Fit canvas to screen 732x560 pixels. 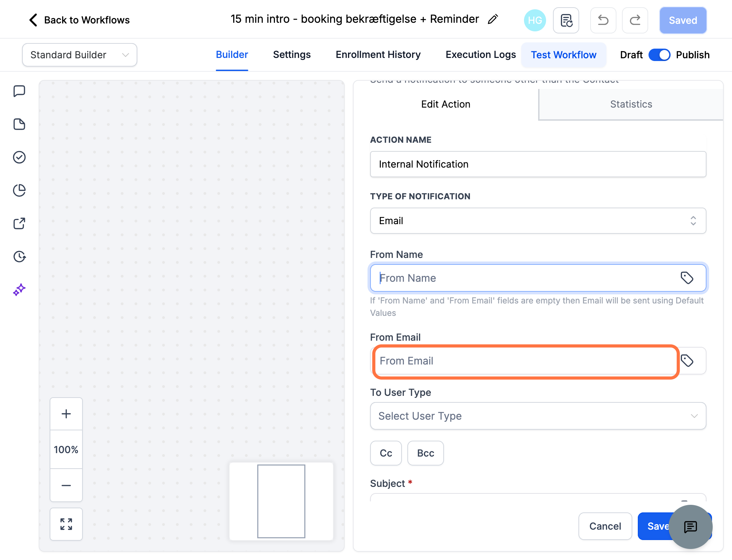tap(66, 524)
